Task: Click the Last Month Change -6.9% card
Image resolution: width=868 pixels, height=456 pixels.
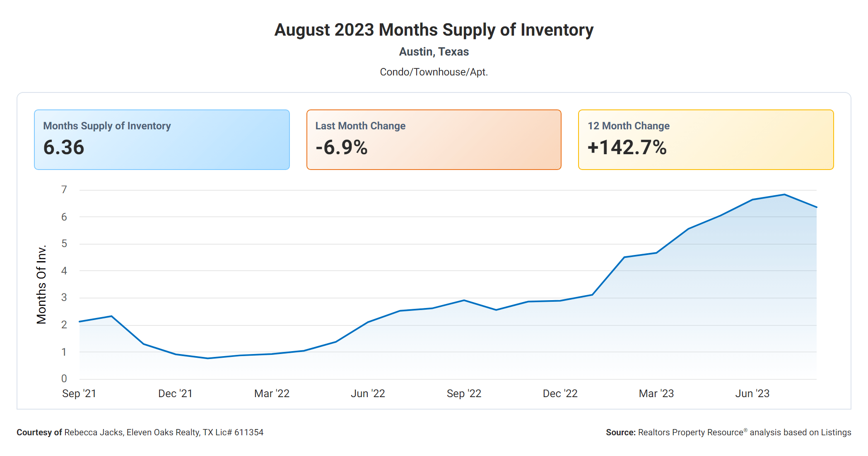Action: click(433, 139)
